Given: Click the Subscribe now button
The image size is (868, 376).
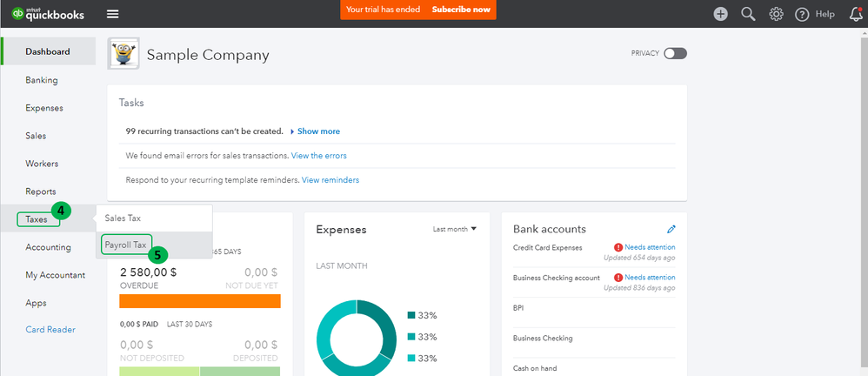Looking at the screenshot, I should point(461,10).
